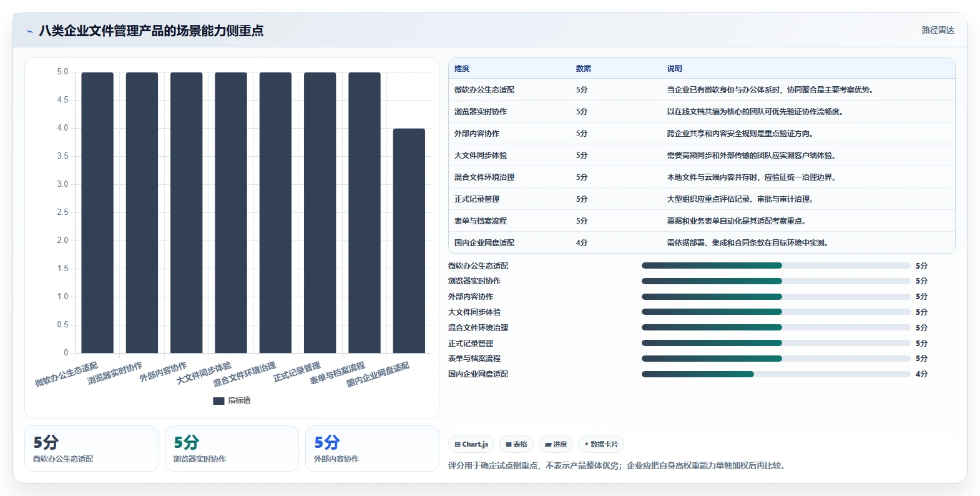The width and height of the screenshot is (980, 496).
Task: Open the 微软办公生态适配 5分 summary card
Action: pyautogui.click(x=91, y=449)
